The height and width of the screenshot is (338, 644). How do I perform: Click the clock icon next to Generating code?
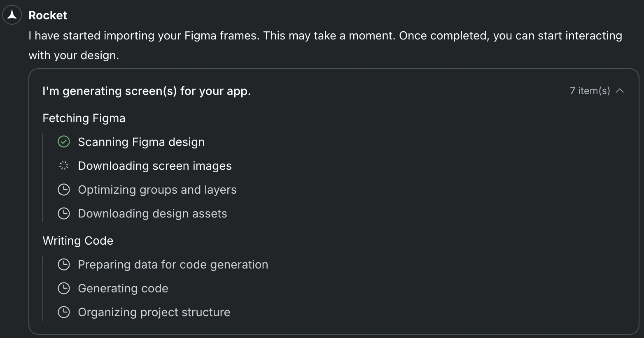(64, 288)
